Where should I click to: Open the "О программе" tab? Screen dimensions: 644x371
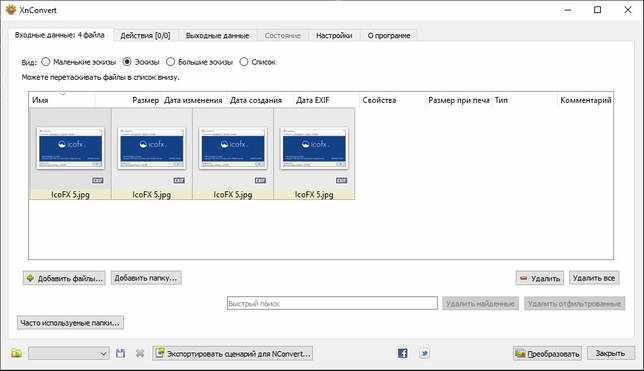tap(389, 36)
